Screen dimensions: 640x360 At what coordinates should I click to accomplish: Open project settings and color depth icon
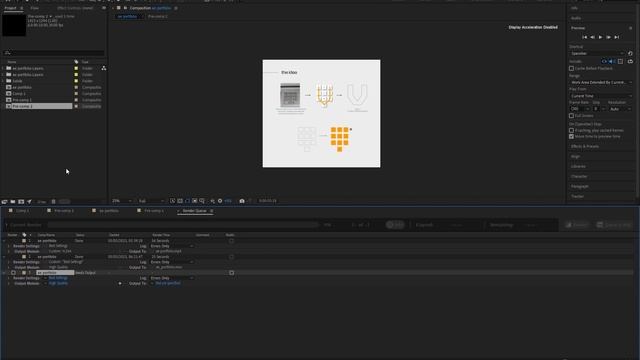click(29, 202)
